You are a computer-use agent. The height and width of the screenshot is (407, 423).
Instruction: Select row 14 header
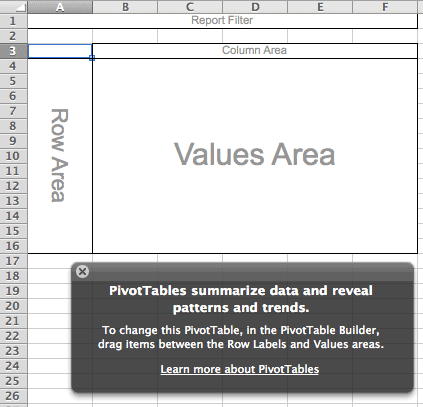point(14,216)
